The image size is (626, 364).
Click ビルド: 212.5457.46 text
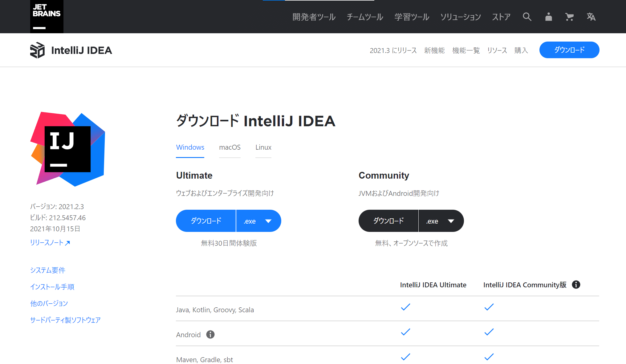(x=58, y=218)
